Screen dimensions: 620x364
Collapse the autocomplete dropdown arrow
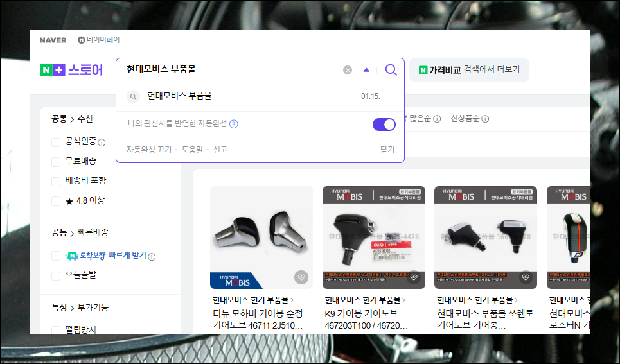click(366, 70)
